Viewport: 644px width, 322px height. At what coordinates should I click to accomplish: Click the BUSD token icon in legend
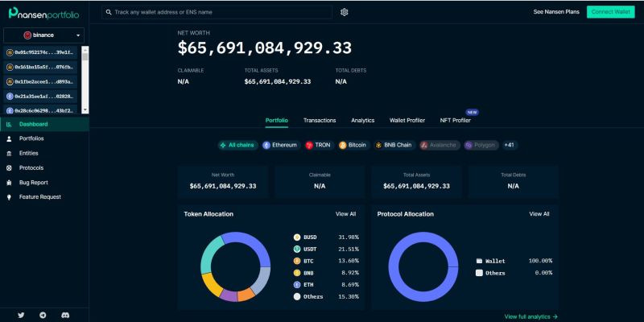tap(297, 237)
